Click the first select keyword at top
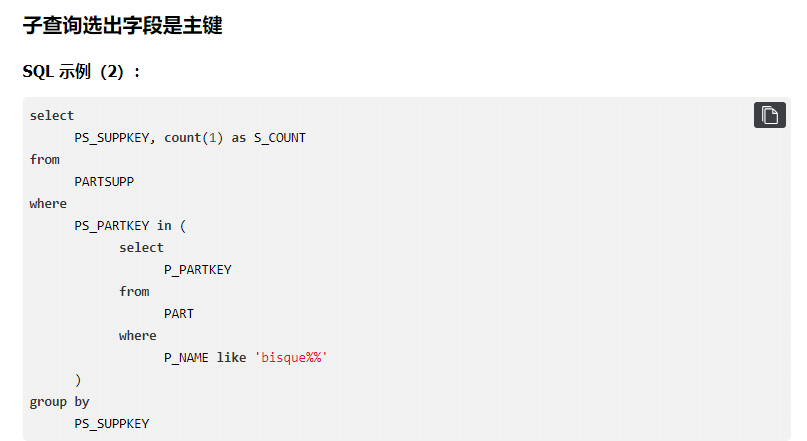Image resolution: width=807 pixels, height=441 pixels. (52, 116)
